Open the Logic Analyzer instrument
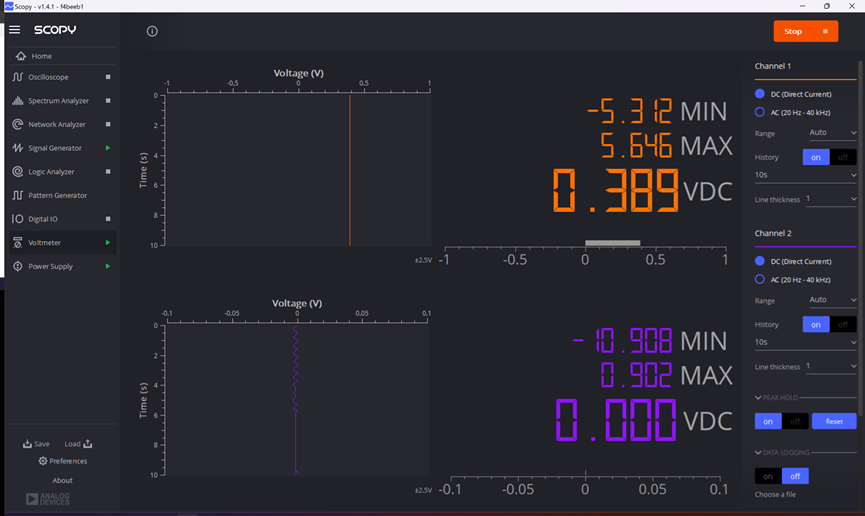 pyautogui.click(x=51, y=172)
